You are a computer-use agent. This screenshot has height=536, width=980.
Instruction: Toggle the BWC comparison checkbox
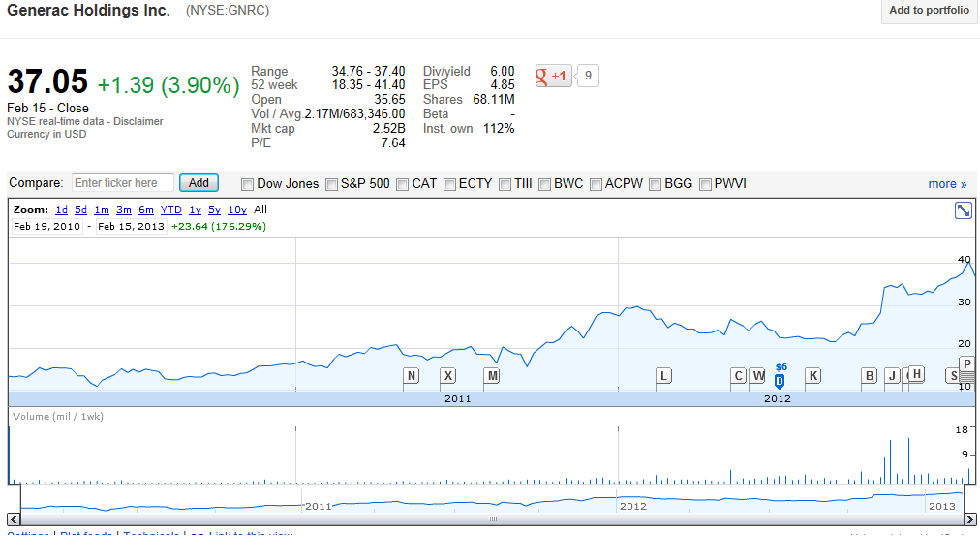(x=544, y=184)
